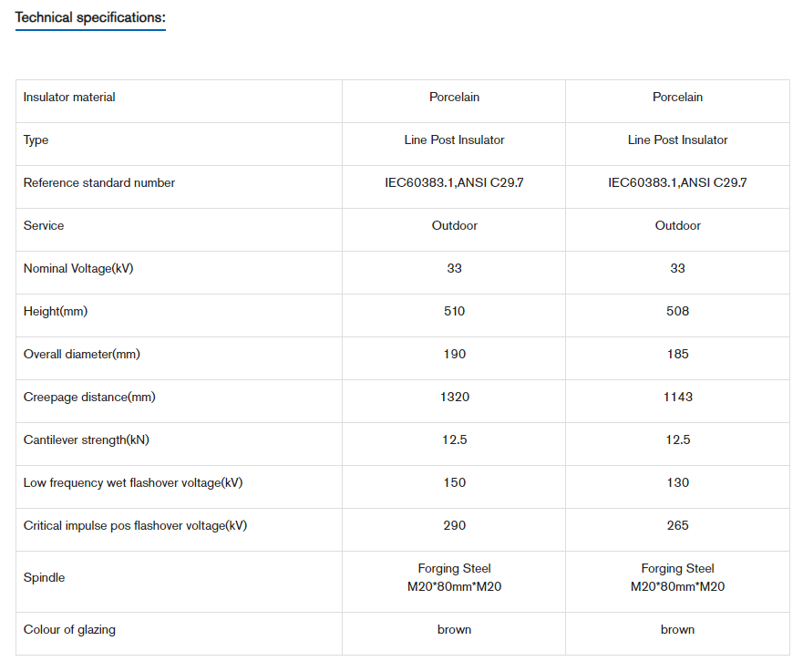Click the 130 wet flashover value

[677, 483]
